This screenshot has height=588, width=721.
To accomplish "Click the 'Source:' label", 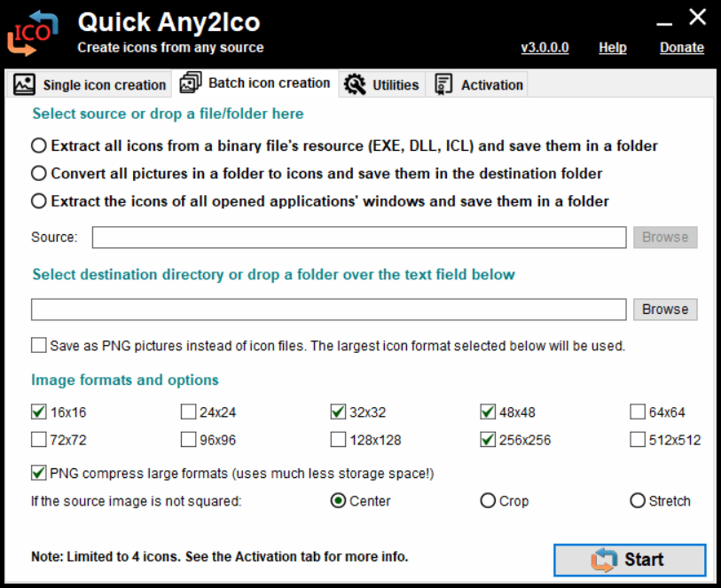I will pos(54,237).
